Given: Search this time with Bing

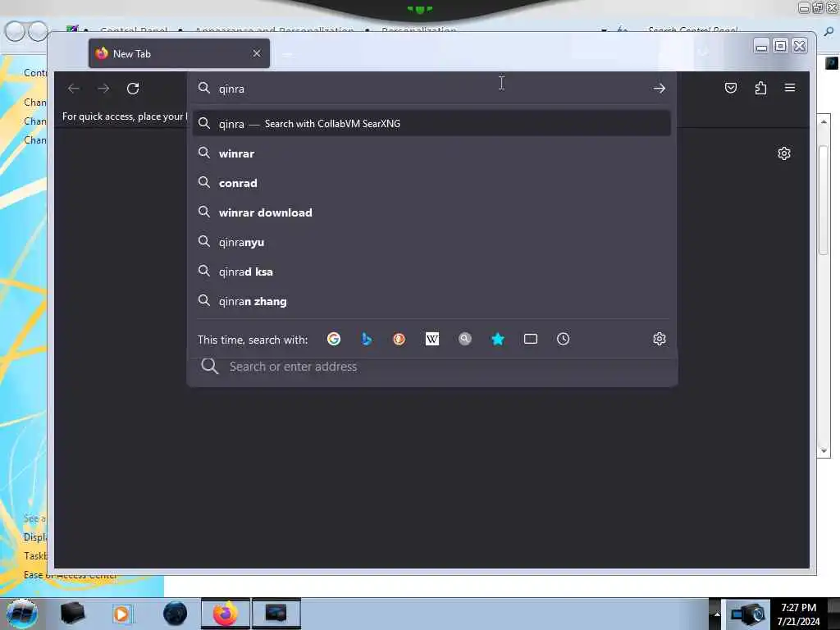Looking at the screenshot, I should (x=367, y=339).
